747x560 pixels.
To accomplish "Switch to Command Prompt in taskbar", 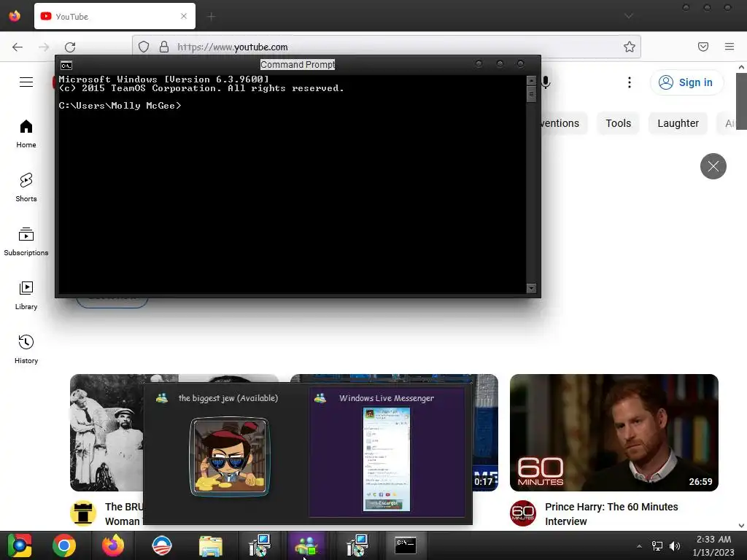I will tap(406, 545).
